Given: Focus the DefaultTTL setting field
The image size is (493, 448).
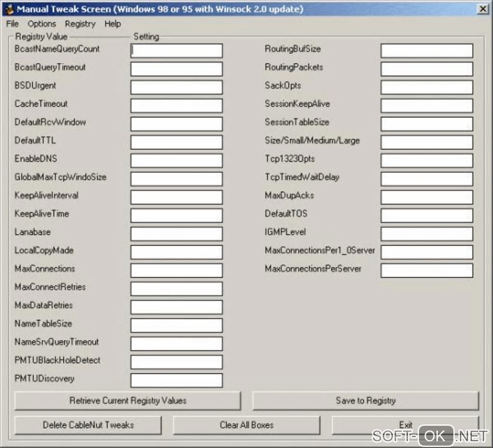Looking at the screenshot, I should pos(176,142).
